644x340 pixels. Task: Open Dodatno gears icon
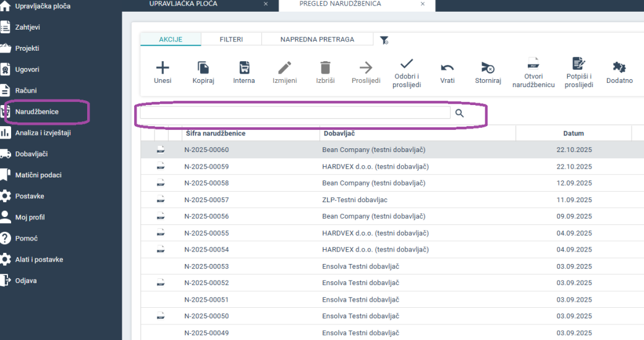click(x=619, y=68)
